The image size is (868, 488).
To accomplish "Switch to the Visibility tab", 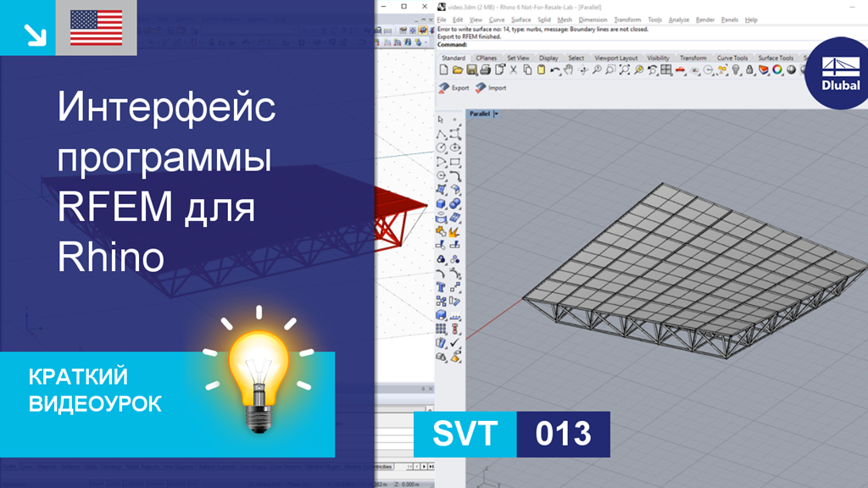I will 658,58.
